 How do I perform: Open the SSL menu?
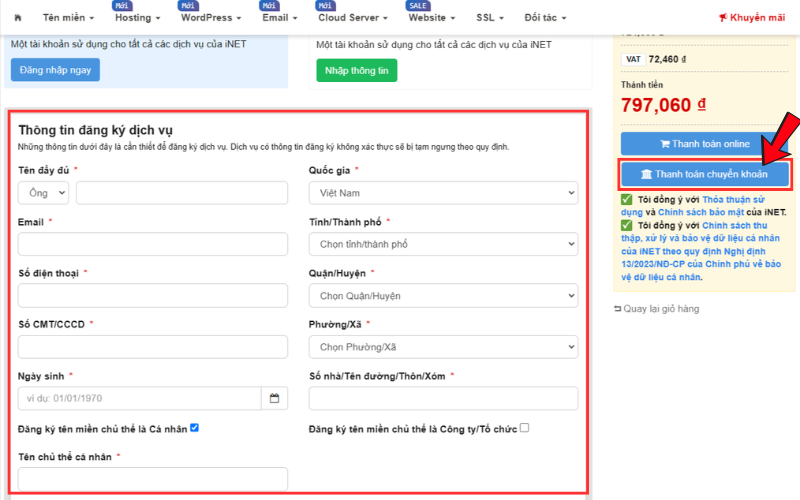coord(490,18)
